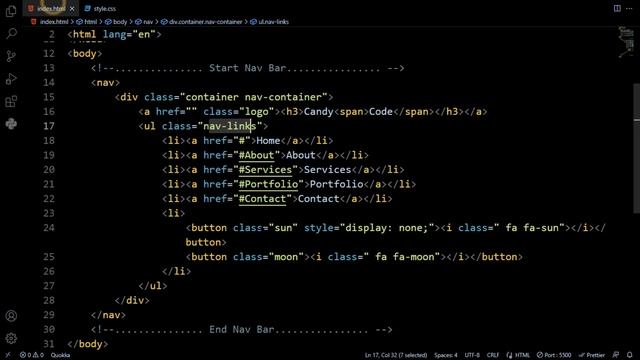Click line number 24 in gutter
The height and width of the screenshot is (360, 640).
click(49, 228)
